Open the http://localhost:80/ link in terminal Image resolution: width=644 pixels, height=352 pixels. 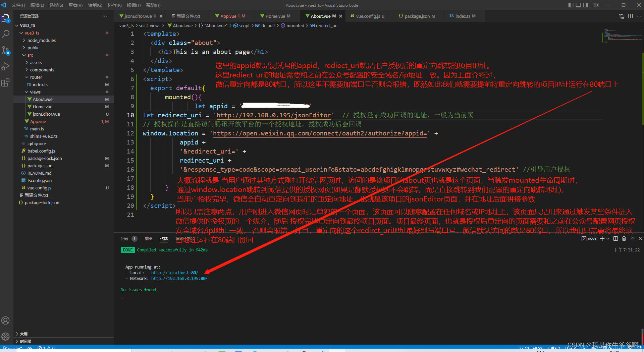[x=174, y=273]
